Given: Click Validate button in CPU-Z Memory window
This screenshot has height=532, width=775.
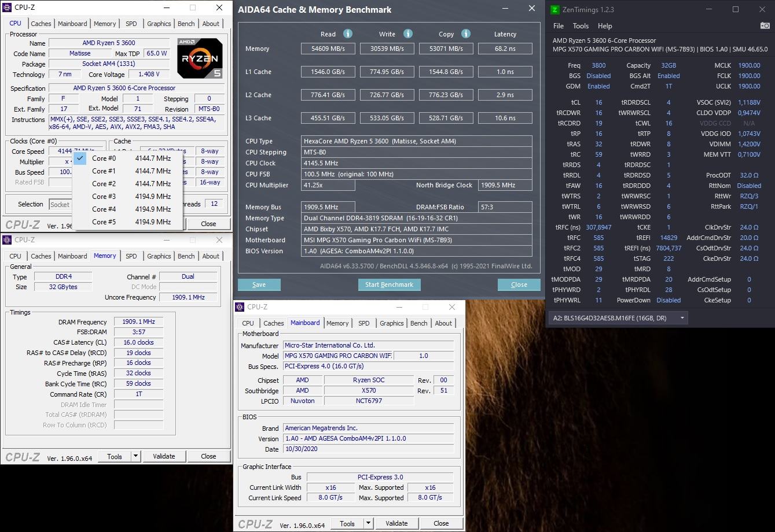Looking at the screenshot, I should pos(164,456).
